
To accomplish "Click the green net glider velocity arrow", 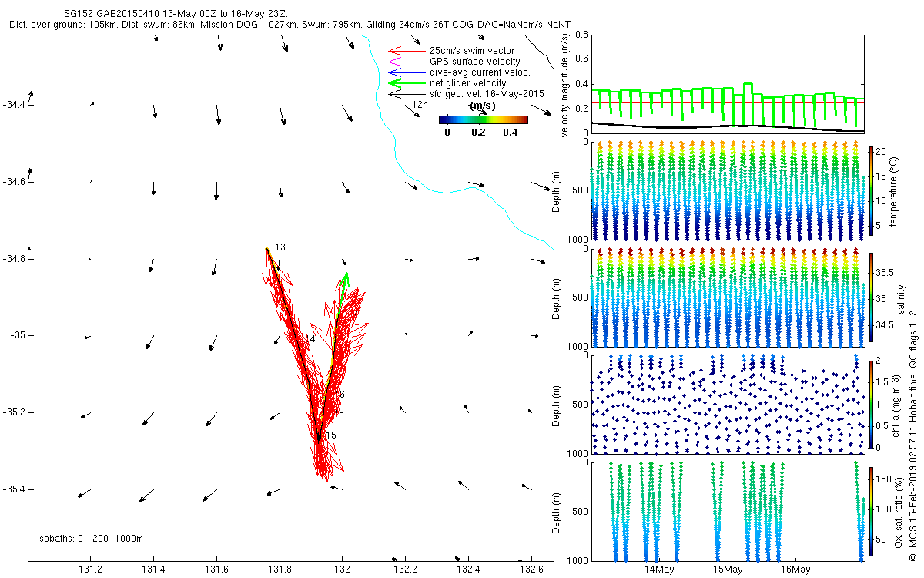I will [407, 83].
